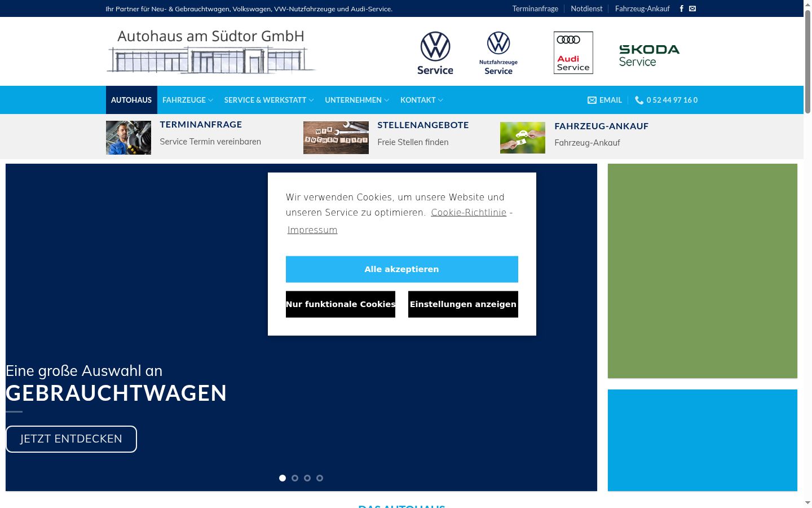Expand the UNTERNEHMEN dropdown menu
Image resolution: width=812 pixels, height=508 pixels.
point(357,100)
